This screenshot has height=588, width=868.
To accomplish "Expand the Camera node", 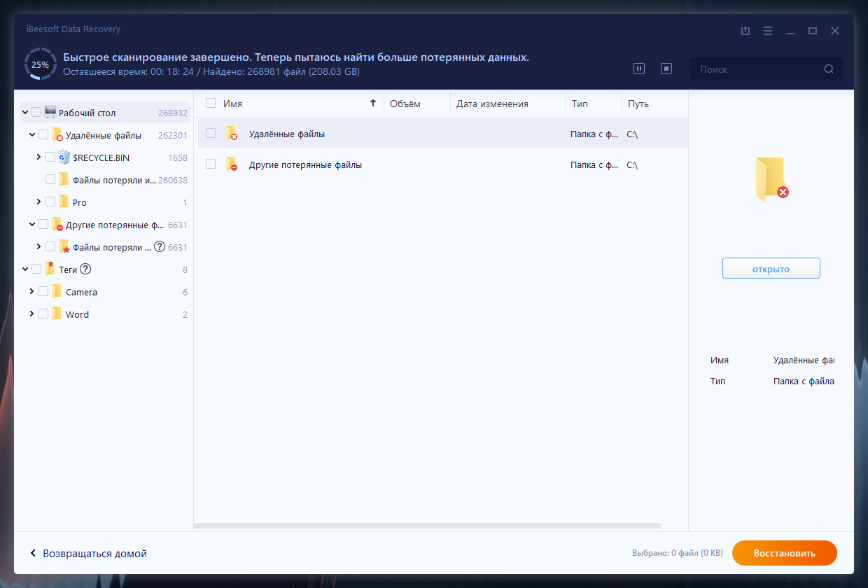I will pyautogui.click(x=32, y=291).
